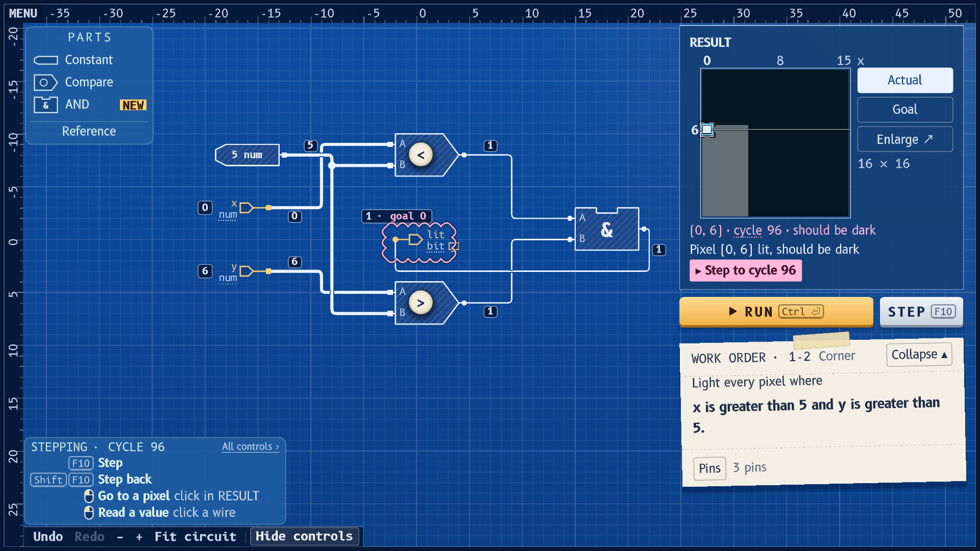Fit circuit to view

pyautogui.click(x=195, y=537)
